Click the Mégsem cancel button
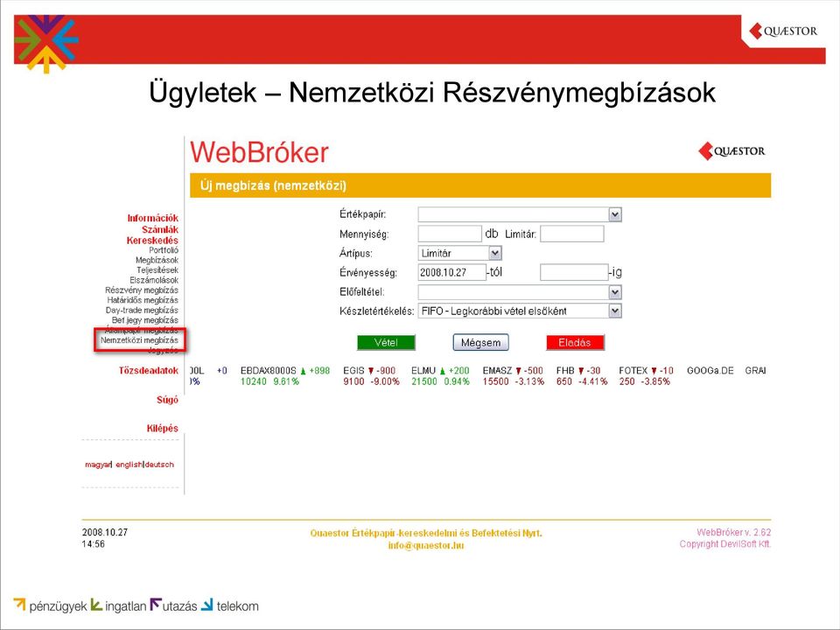This screenshot has width=840, height=630. tap(480, 342)
